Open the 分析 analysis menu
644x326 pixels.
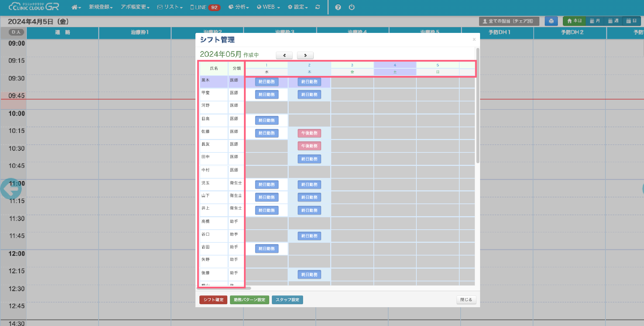pos(239,7)
